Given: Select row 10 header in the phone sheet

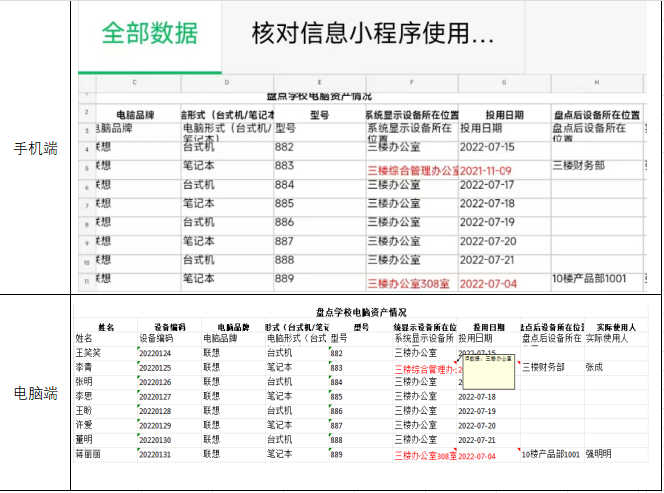Looking at the screenshot, I should point(87,263).
